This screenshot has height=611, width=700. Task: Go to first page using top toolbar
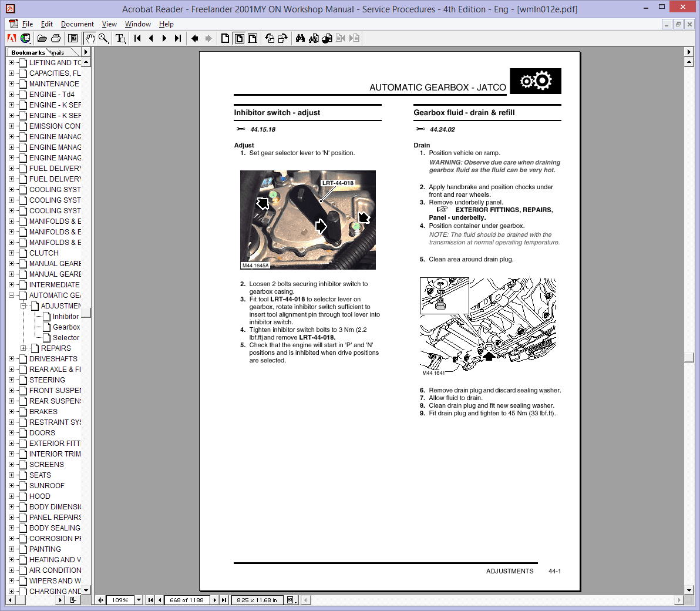click(x=137, y=38)
